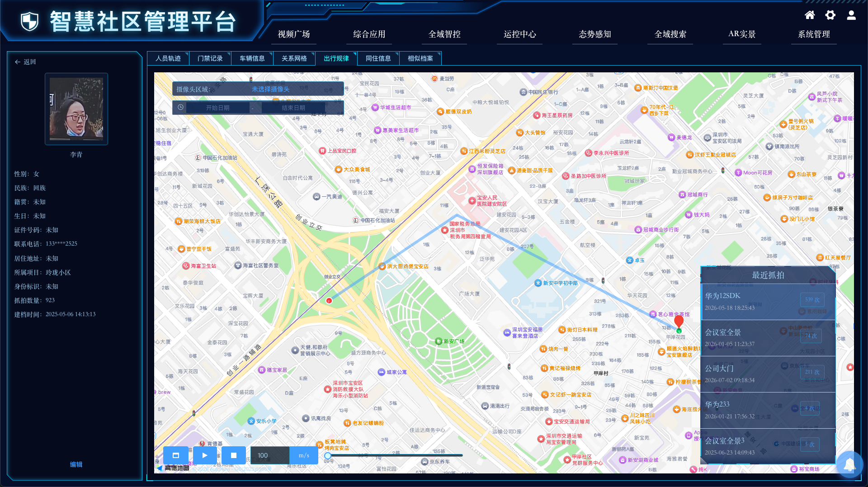
Task: Click the shield logo icon
Action: [x=30, y=21]
